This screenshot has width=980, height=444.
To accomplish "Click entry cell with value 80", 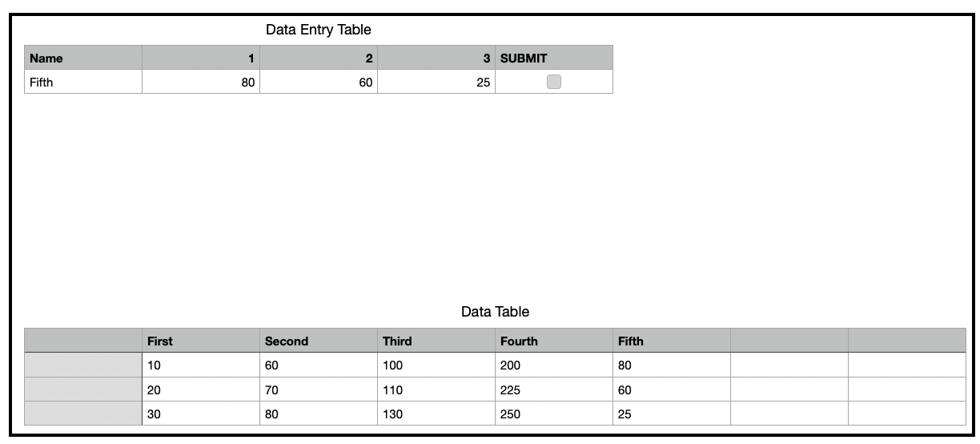I will pos(201,82).
